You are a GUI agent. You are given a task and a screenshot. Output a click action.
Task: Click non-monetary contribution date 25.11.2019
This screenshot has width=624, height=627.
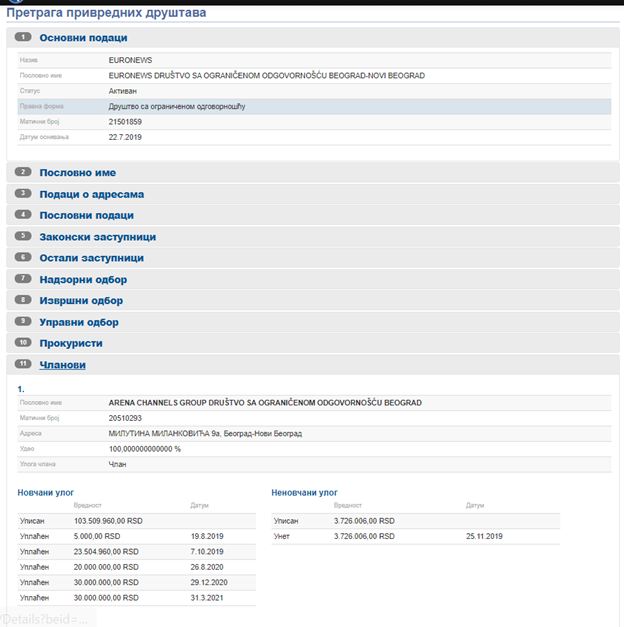coord(484,536)
